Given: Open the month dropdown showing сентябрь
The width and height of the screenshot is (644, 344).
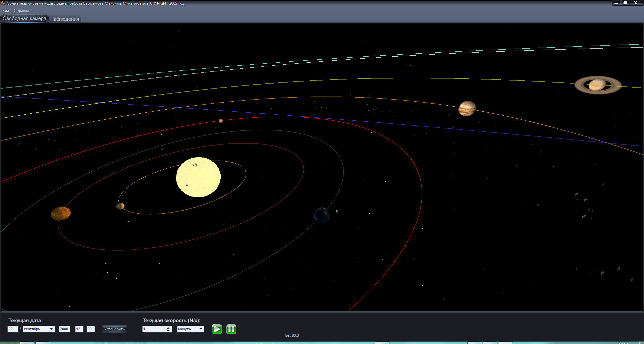Looking at the screenshot, I should (x=39, y=329).
